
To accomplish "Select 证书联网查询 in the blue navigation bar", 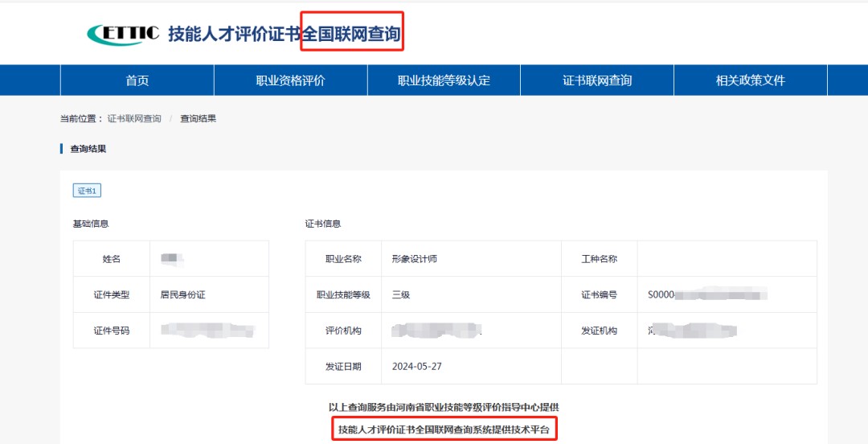I will tap(597, 80).
